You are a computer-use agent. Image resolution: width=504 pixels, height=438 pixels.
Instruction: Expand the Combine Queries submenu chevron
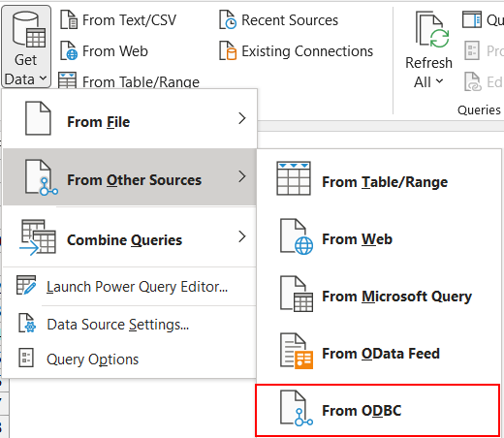(x=242, y=236)
